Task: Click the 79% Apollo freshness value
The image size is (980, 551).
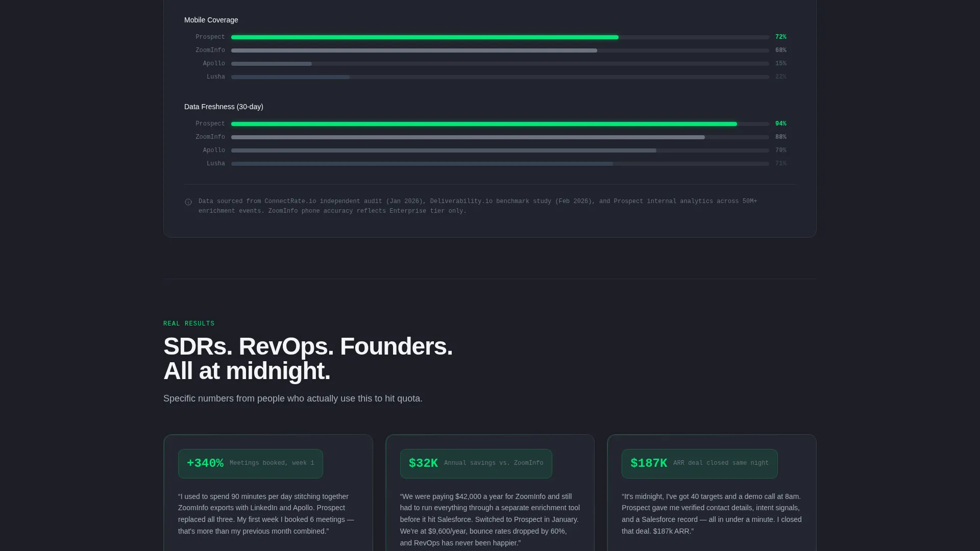Action: tap(780, 151)
